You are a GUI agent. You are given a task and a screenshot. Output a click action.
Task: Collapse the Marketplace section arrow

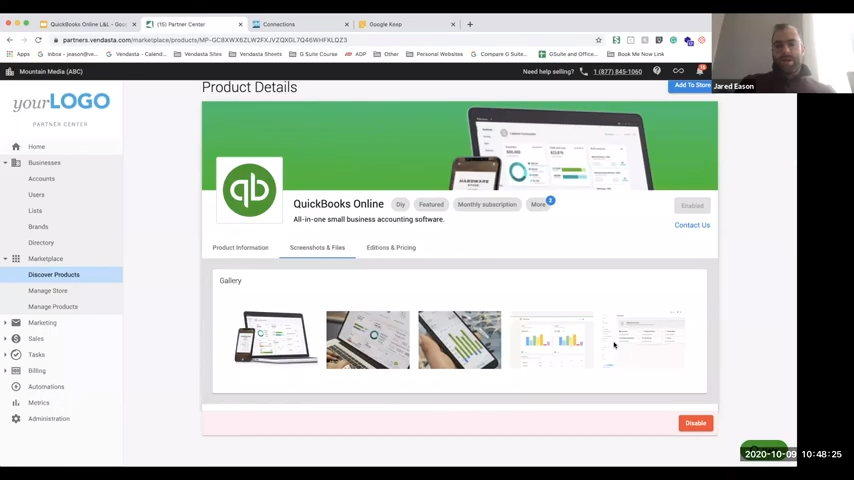coord(5,259)
